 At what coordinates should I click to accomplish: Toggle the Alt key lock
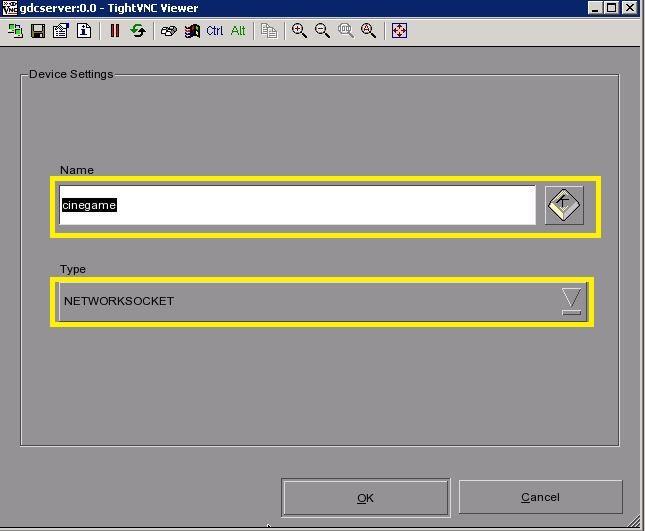[x=238, y=31]
